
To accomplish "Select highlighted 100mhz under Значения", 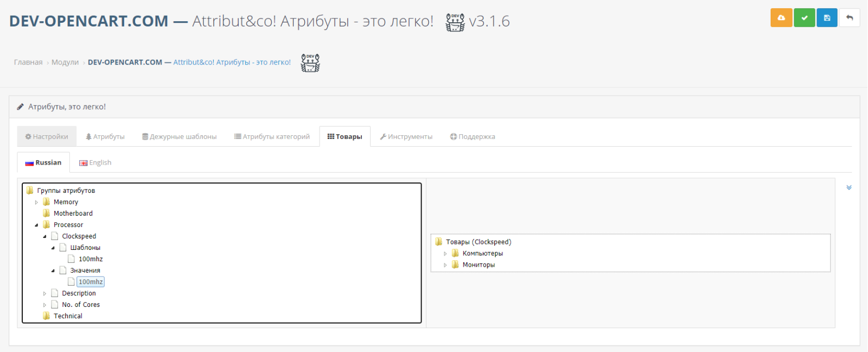I will click(x=91, y=282).
